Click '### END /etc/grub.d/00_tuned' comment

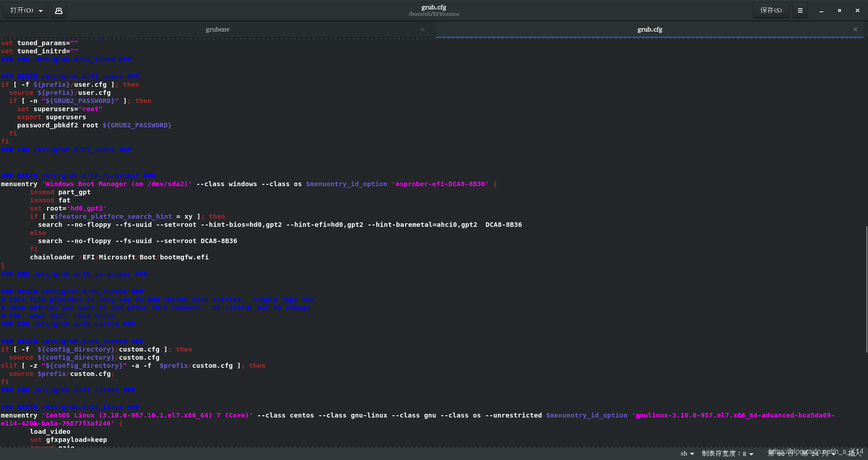coord(66,59)
